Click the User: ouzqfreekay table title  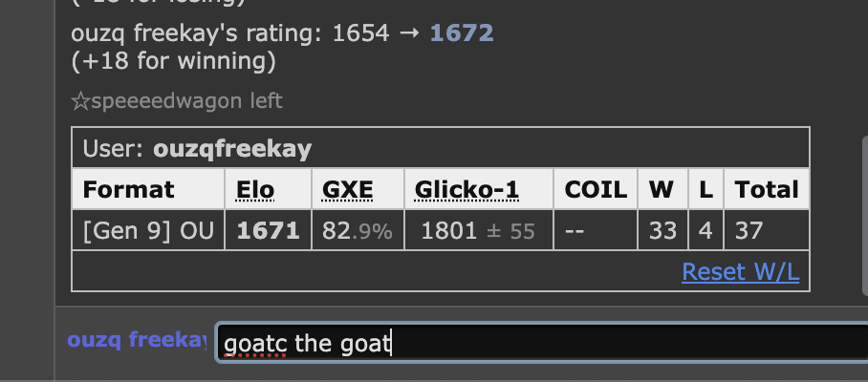point(197,149)
